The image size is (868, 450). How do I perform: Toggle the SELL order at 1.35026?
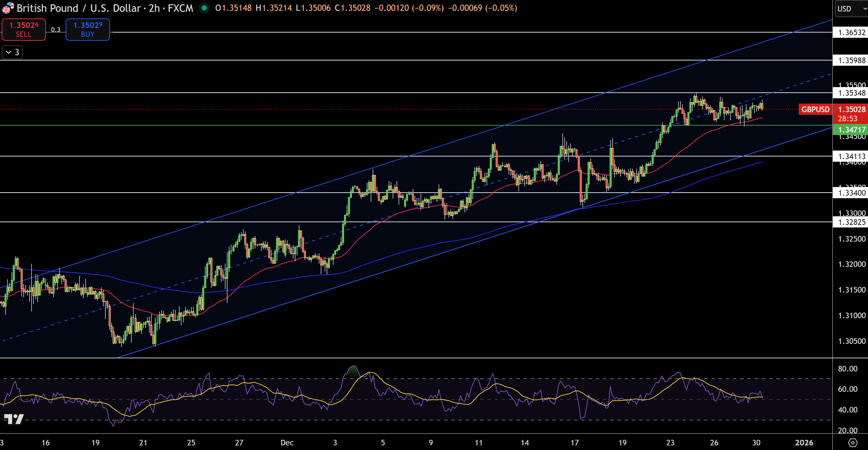[x=23, y=29]
